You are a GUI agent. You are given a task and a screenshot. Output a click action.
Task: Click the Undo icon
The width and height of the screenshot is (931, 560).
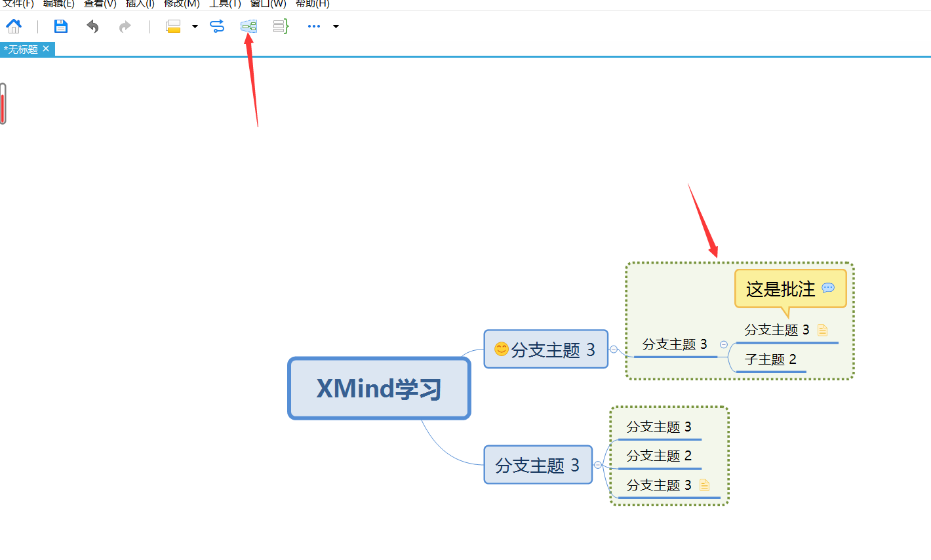92,26
